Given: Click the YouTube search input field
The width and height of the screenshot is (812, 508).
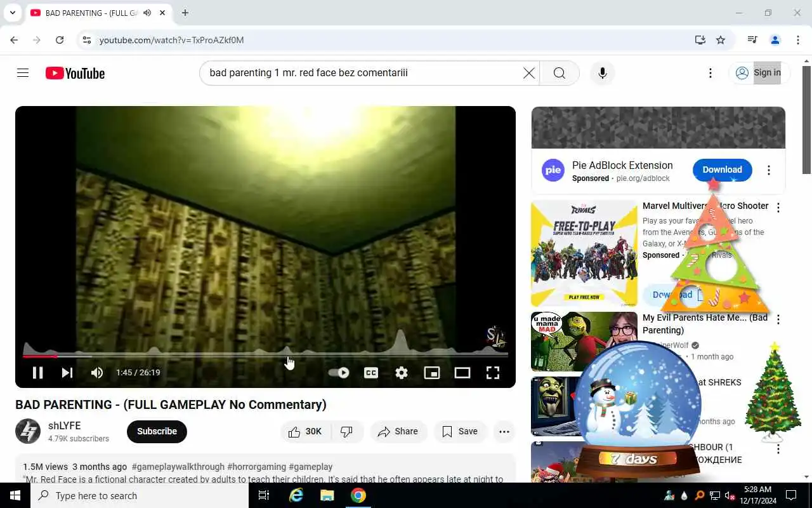Looking at the screenshot, I should point(362,73).
